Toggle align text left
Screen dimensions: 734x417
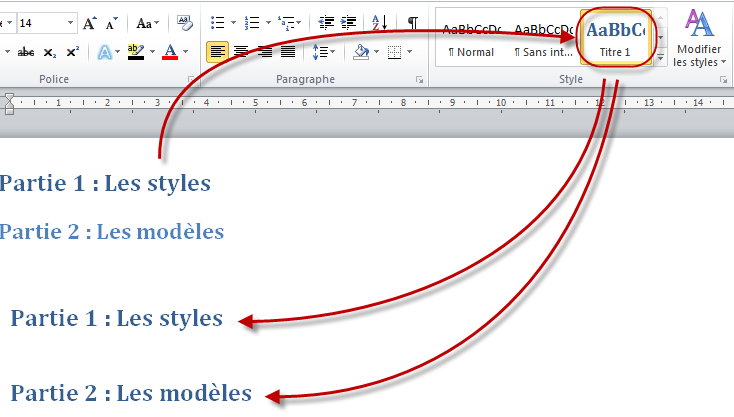217,52
